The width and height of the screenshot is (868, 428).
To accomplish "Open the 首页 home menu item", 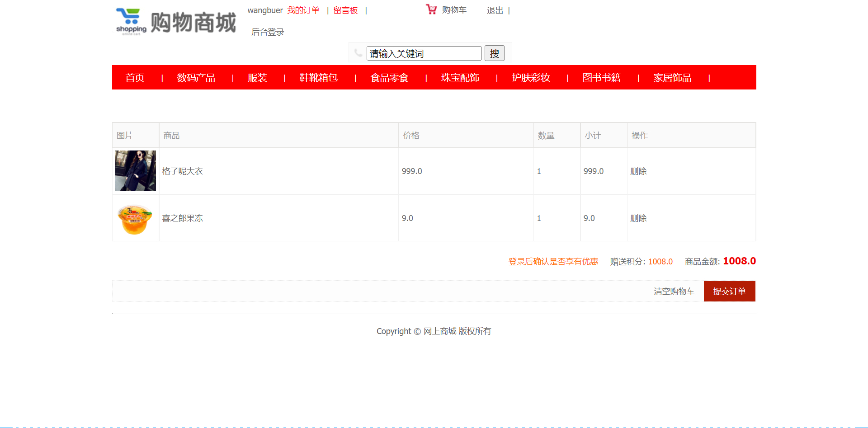I will (x=135, y=77).
